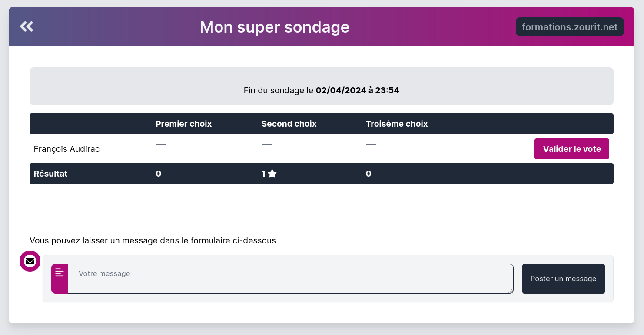Toggle the Troisième choix checkbox
Screen dimensions: 644x335
(x=371, y=149)
